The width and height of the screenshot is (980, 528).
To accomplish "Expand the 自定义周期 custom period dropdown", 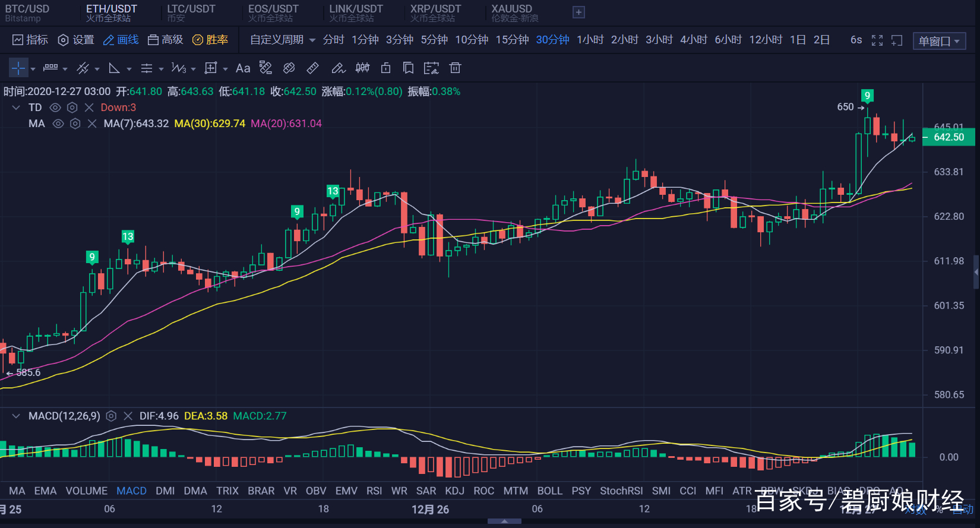I will click(x=282, y=40).
